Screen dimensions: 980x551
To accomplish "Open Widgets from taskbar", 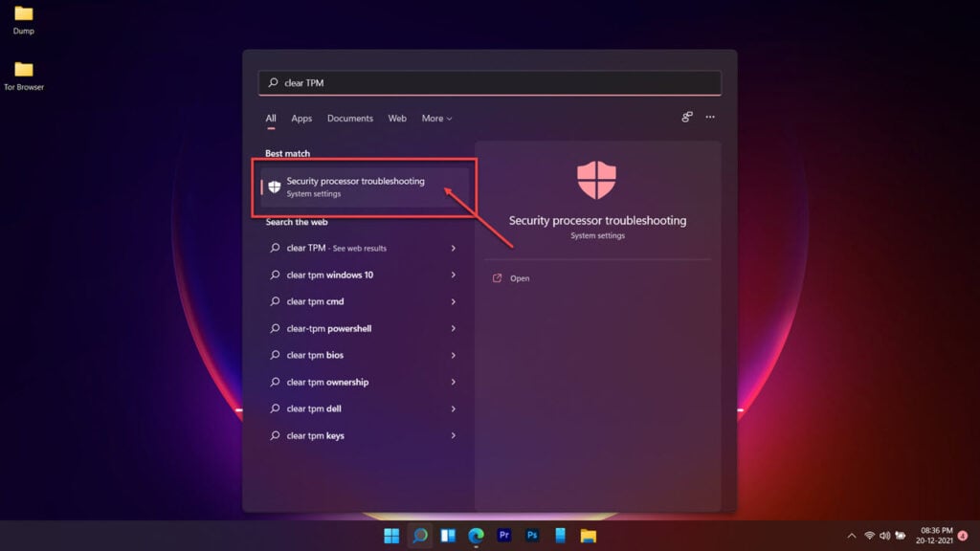I will (x=448, y=536).
